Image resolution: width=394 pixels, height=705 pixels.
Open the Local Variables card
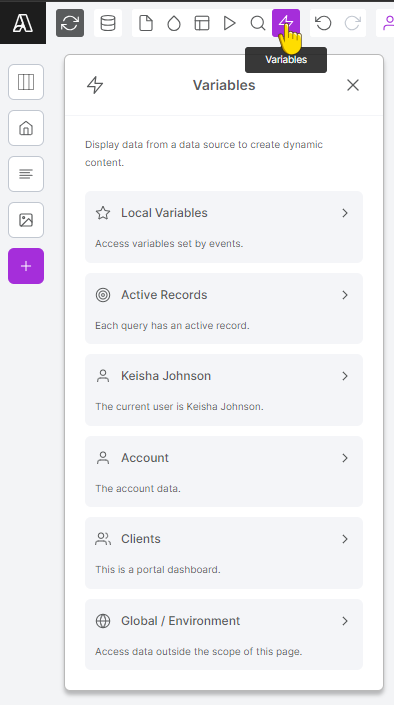pyautogui.click(x=224, y=227)
